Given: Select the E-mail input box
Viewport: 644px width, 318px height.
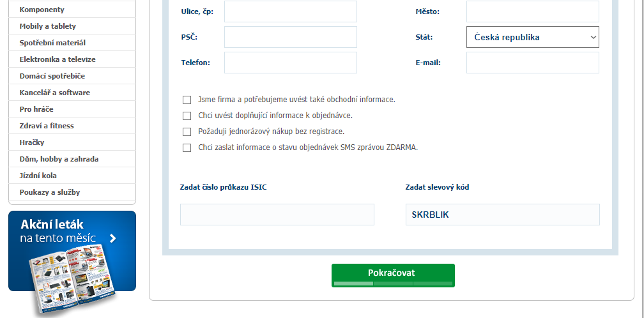Looking at the screenshot, I should pyautogui.click(x=533, y=63).
